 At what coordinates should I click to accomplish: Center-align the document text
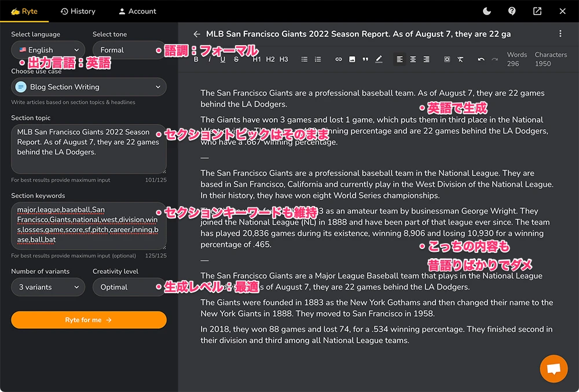pos(413,60)
